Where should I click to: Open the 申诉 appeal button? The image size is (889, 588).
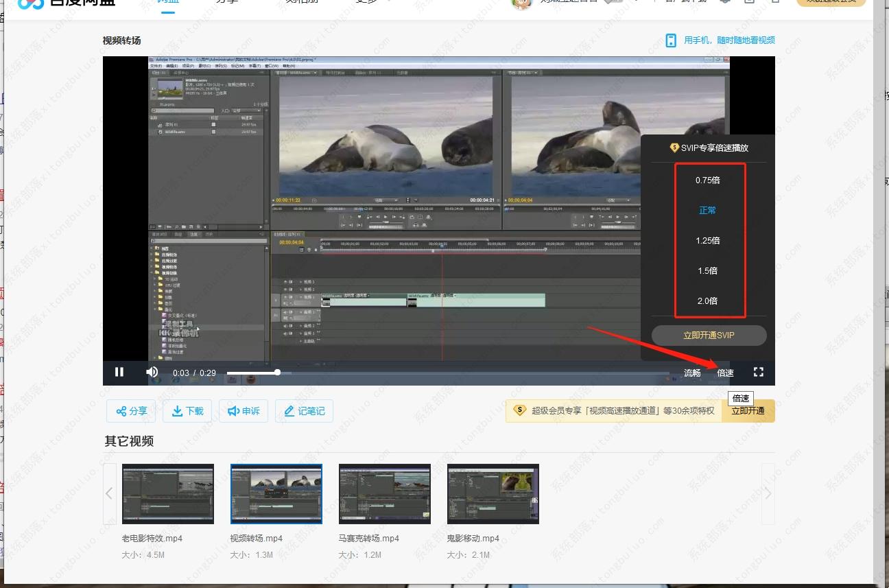click(x=244, y=411)
